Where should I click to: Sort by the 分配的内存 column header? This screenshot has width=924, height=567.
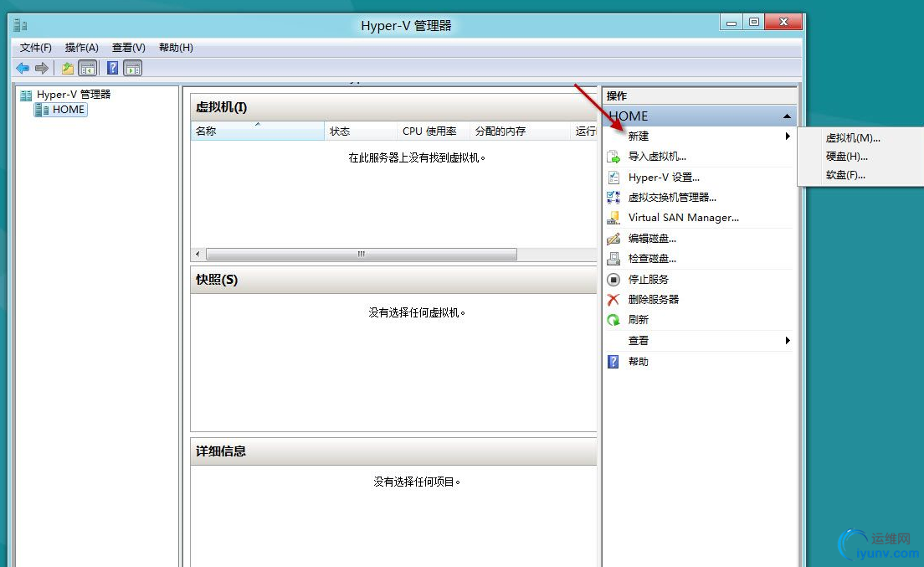(x=521, y=131)
